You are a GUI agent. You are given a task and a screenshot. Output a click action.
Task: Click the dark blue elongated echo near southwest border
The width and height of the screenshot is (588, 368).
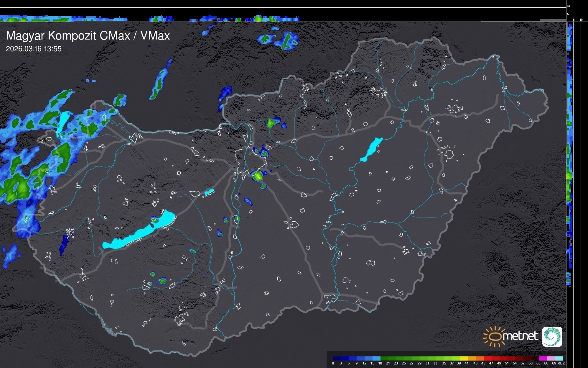tap(63, 245)
